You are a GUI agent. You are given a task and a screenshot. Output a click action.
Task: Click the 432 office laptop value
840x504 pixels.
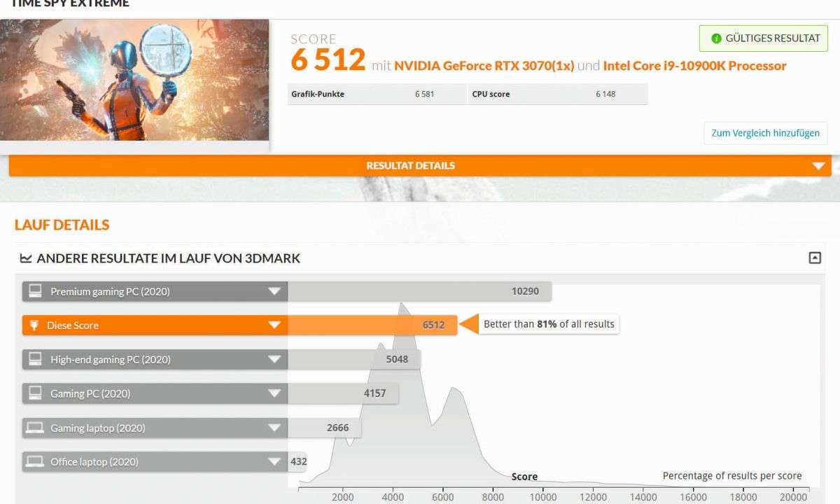coord(299,462)
